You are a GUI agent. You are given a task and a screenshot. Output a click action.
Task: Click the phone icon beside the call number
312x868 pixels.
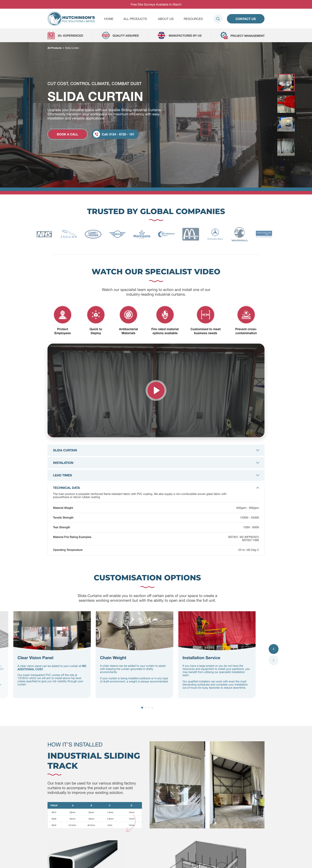96,134
